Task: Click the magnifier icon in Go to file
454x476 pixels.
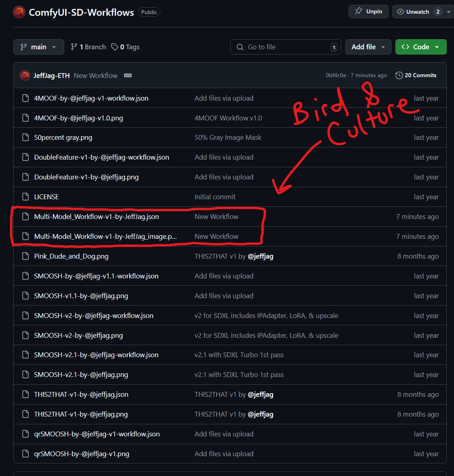Action: (240, 47)
